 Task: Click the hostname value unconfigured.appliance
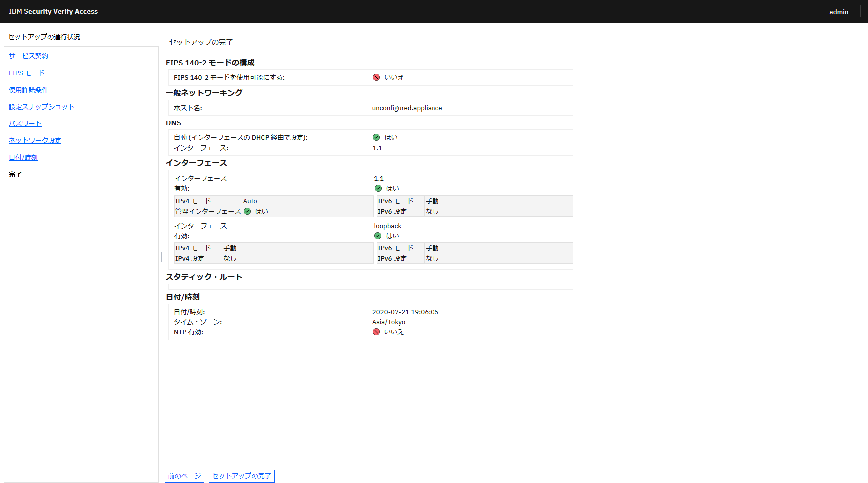407,108
